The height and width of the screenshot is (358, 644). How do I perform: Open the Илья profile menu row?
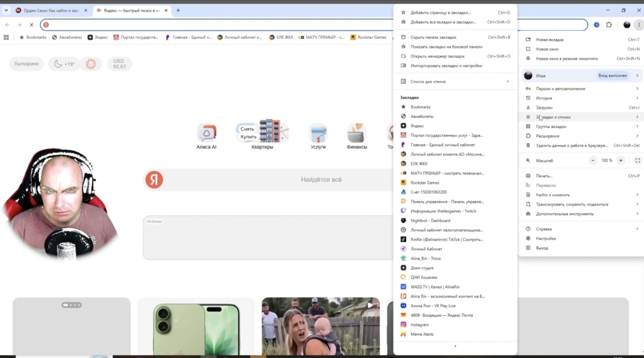coord(582,76)
